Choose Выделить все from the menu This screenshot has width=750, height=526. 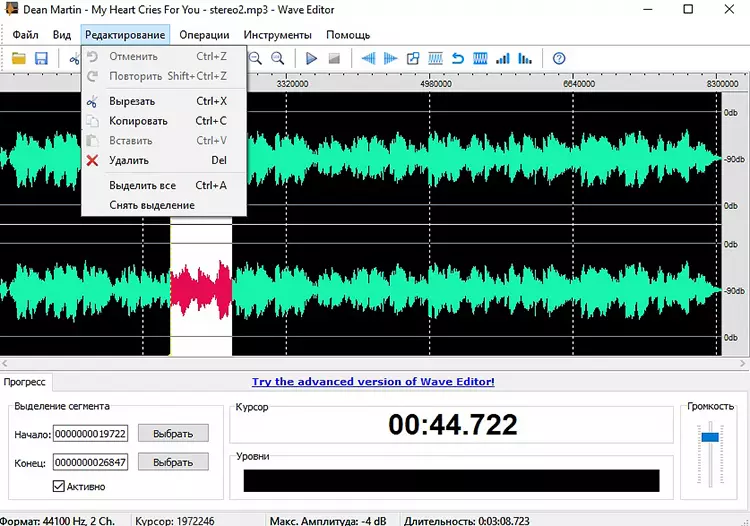coord(164,185)
